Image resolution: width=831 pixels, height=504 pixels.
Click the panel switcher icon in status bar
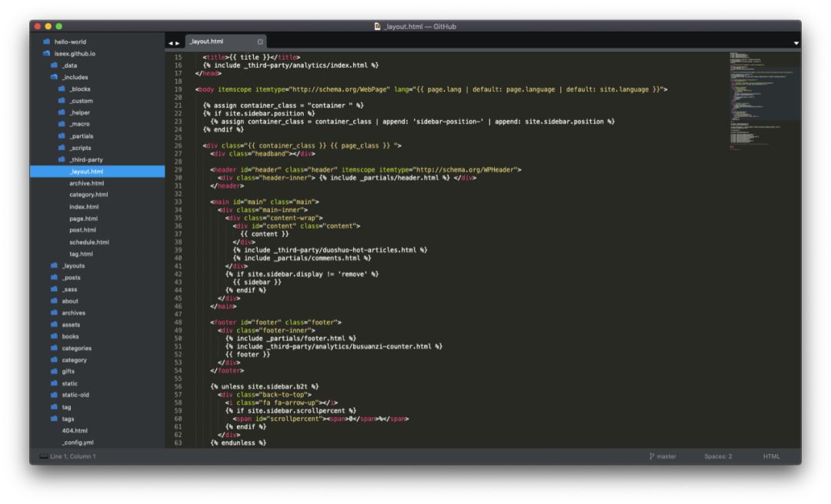click(x=43, y=456)
